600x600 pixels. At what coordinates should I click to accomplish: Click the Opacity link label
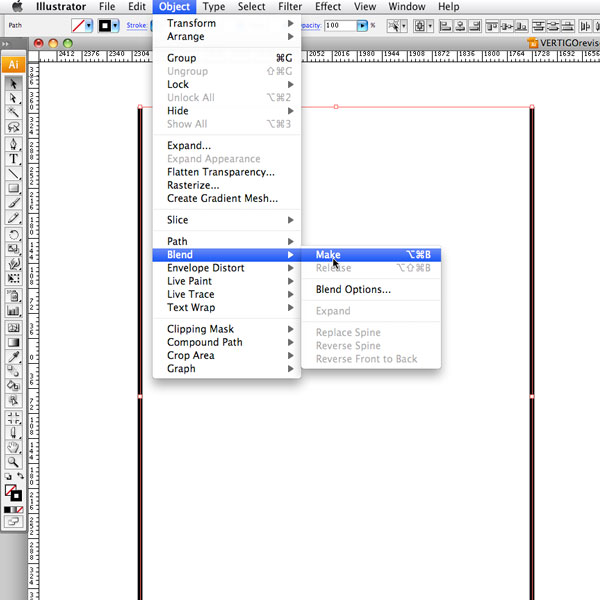[311, 25]
